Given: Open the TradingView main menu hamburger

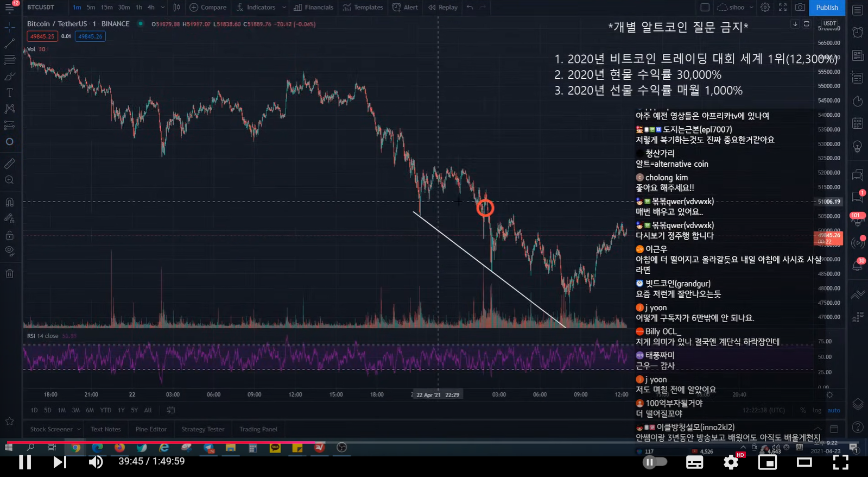Looking at the screenshot, I should point(10,8).
